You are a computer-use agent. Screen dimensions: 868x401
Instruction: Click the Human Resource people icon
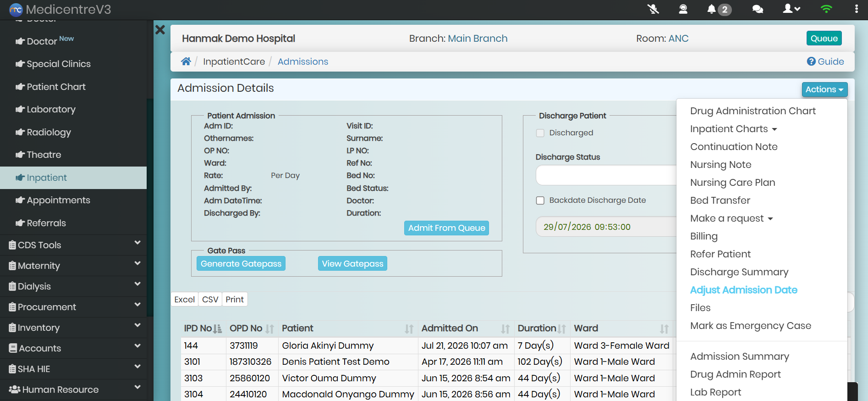[x=15, y=390]
